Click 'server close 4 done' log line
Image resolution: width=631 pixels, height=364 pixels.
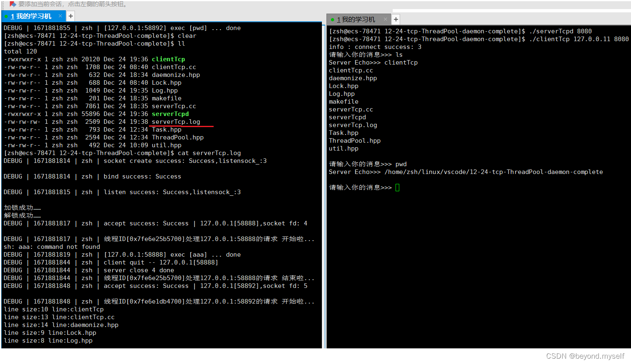89,270
